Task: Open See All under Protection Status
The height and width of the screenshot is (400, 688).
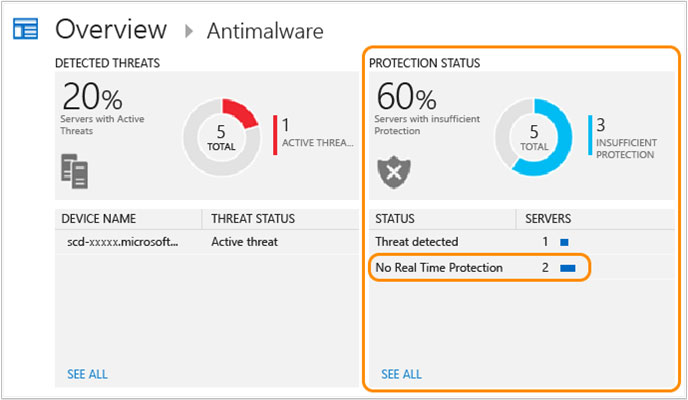Action: 401,374
